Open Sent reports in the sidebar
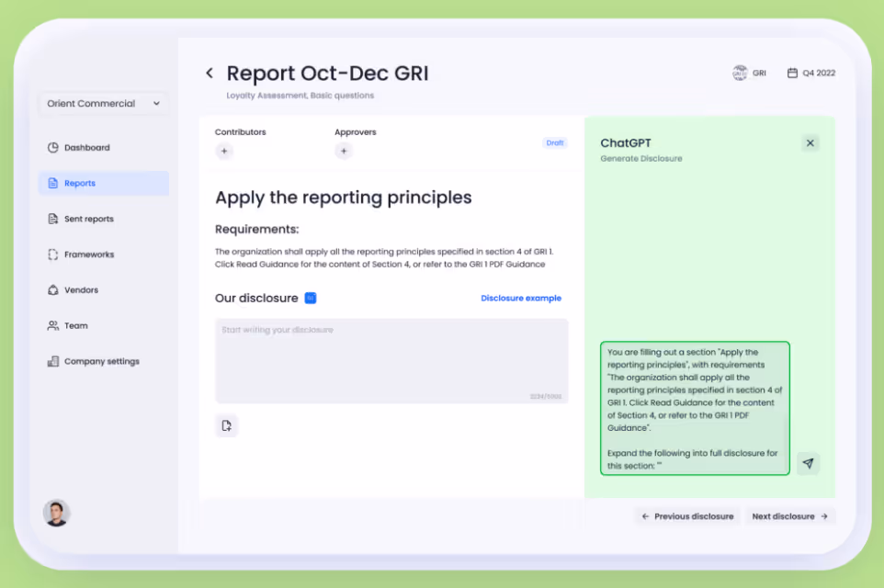This screenshot has width=884, height=588. coord(104,219)
